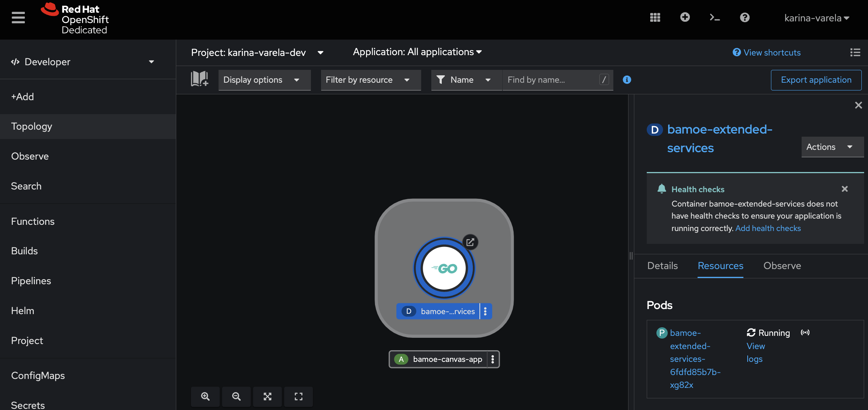Click bamoe-canvas-app application label
The height and width of the screenshot is (410, 868).
(x=438, y=359)
